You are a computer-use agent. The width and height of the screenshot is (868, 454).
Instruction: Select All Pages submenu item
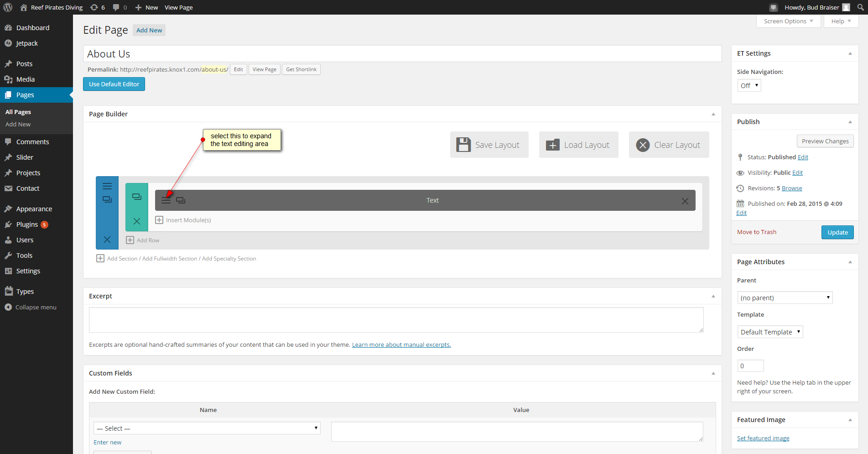[18, 112]
